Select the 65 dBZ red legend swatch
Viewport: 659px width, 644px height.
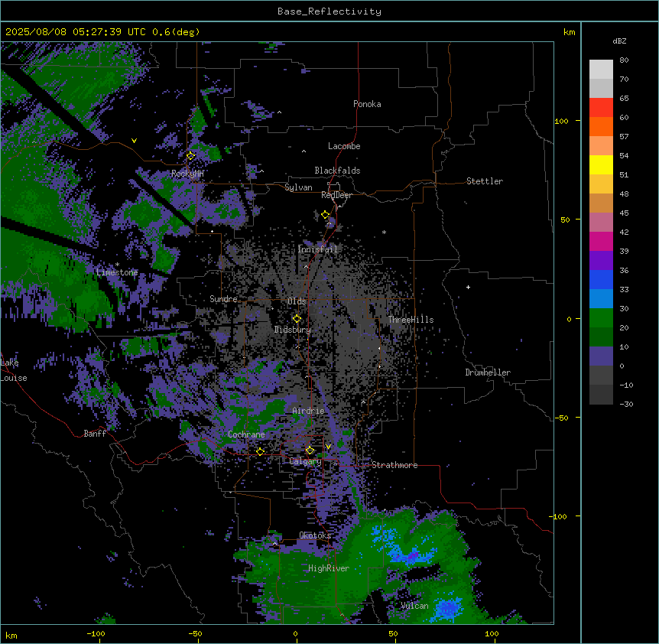coord(601,107)
